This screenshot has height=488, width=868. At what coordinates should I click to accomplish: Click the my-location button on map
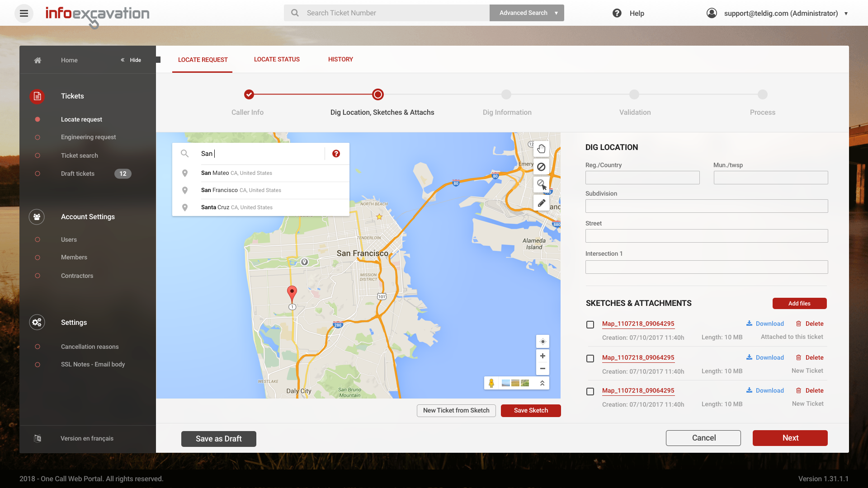pos(542,342)
